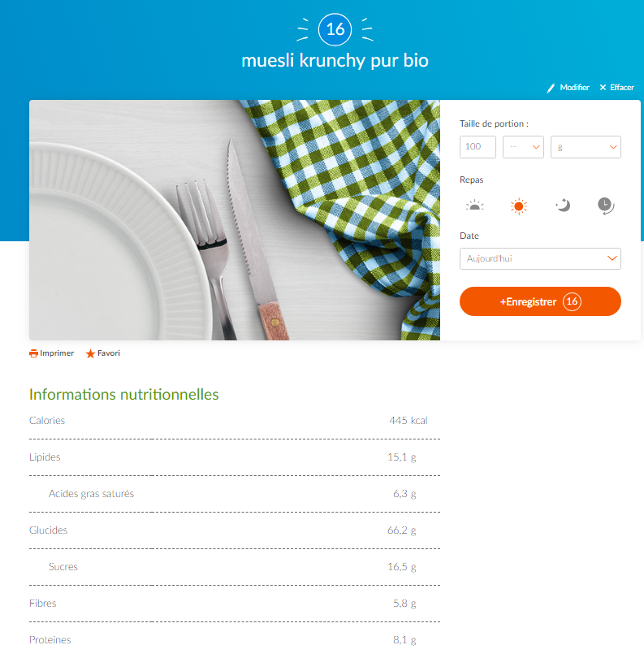The height and width of the screenshot is (671, 644).
Task: Click the star Favori icon
Action: [90, 353]
